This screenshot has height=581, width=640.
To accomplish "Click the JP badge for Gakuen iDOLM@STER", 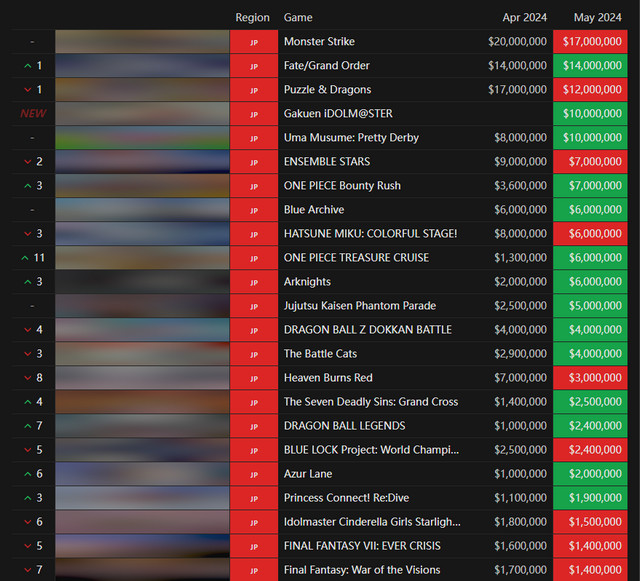I will click(x=254, y=114).
